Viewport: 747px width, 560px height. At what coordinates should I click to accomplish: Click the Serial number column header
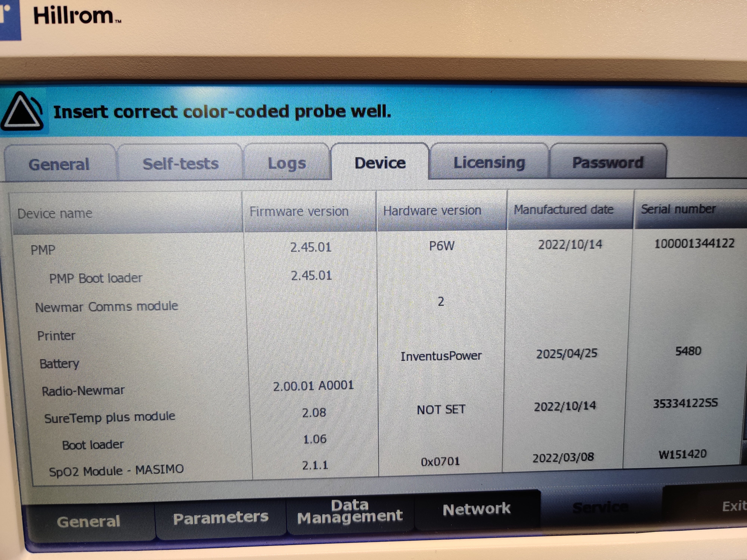(678, 209)
